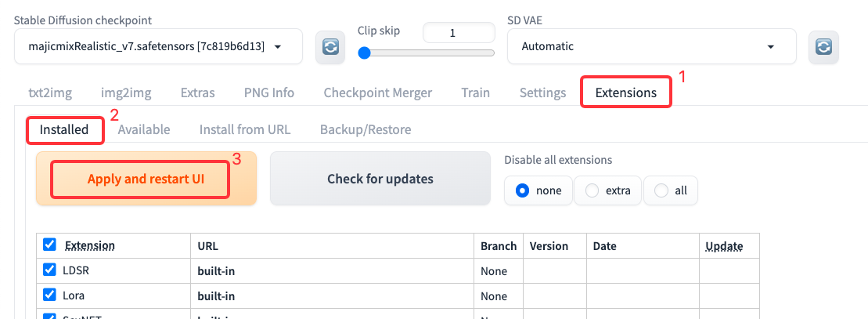Switch to Install from URL subtab
868x319 pixels.
coord(244,129)
